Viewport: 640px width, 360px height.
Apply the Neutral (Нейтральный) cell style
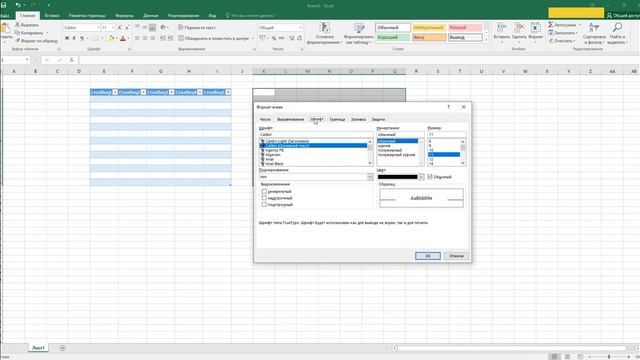click(429, 28)
